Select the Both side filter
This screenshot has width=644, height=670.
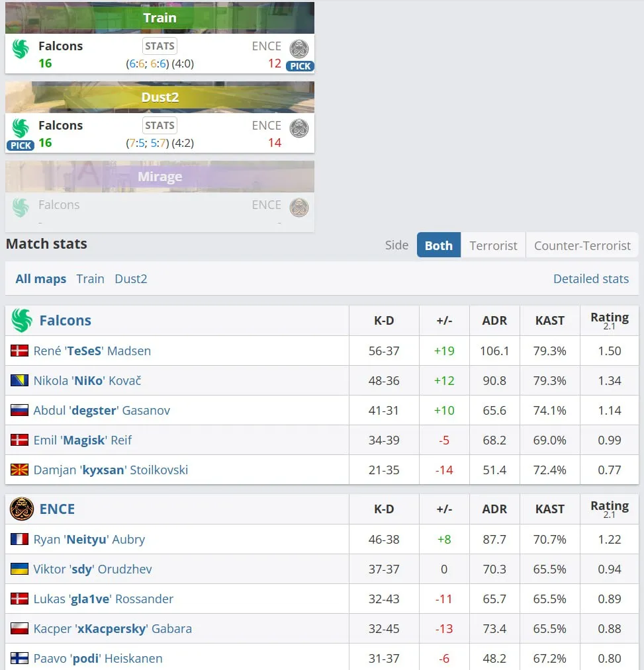coord(439,245)
